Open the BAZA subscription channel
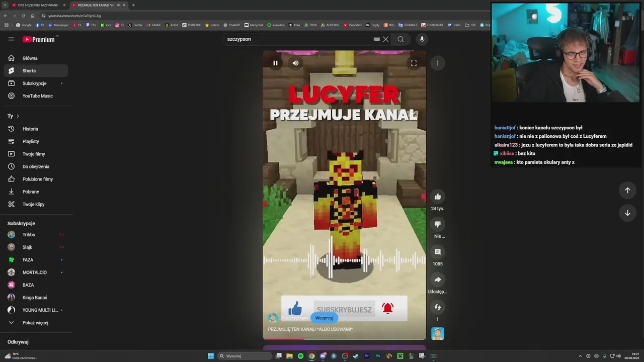Image resolution: width=644 pixels, height=362 pixels. (x=36, y=285)
